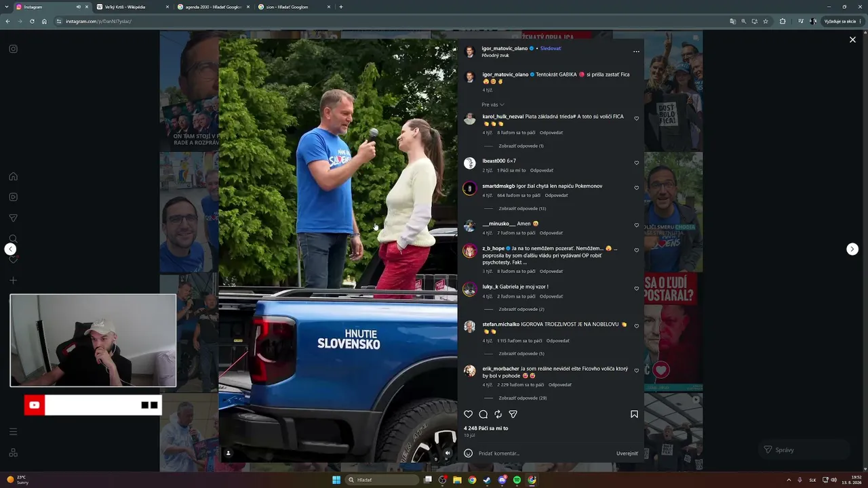Like smartdmskgb's comment

[x=636, y=188]
